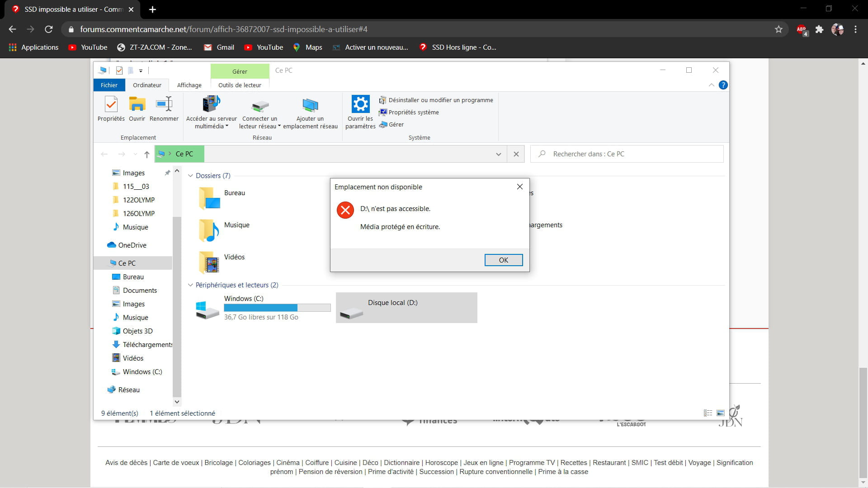
Task: Select the Bureau folder in main pane
Action: coord(222,198)
